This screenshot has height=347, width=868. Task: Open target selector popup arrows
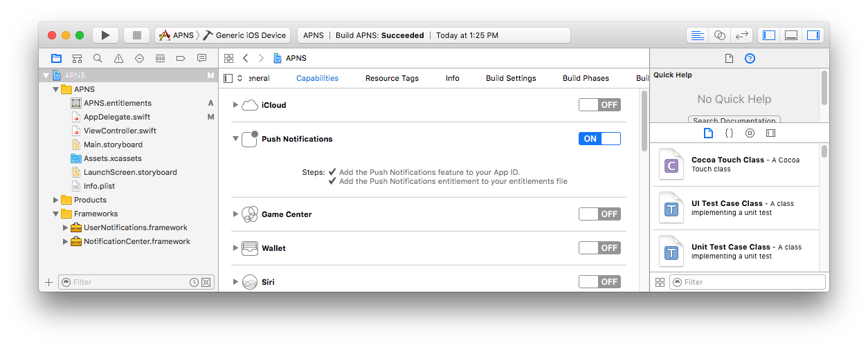[x=240, y=78]
